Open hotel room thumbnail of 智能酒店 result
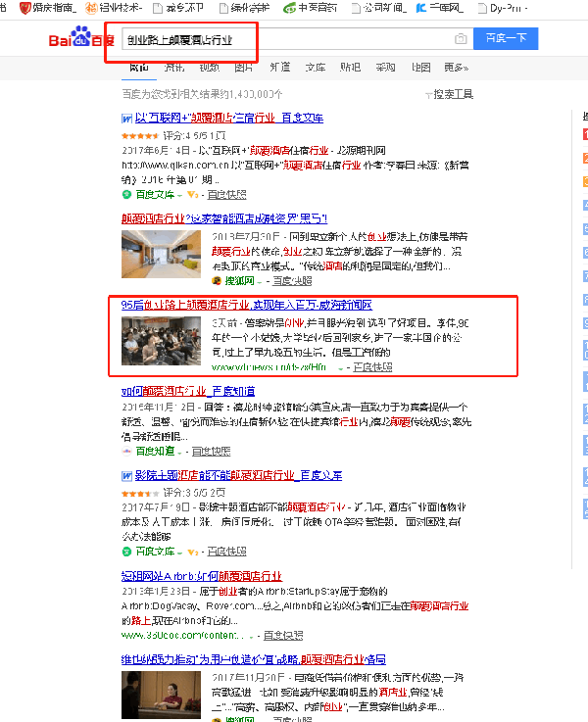Image resolution: width=588 pixels, height=722 pixels. tap(161, 254)
